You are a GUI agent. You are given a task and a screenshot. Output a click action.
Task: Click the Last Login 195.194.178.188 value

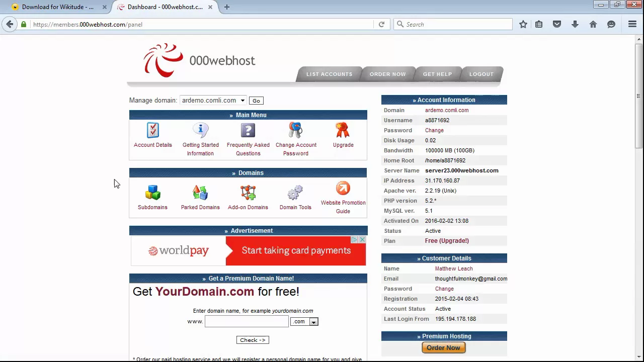click(455, 319)
